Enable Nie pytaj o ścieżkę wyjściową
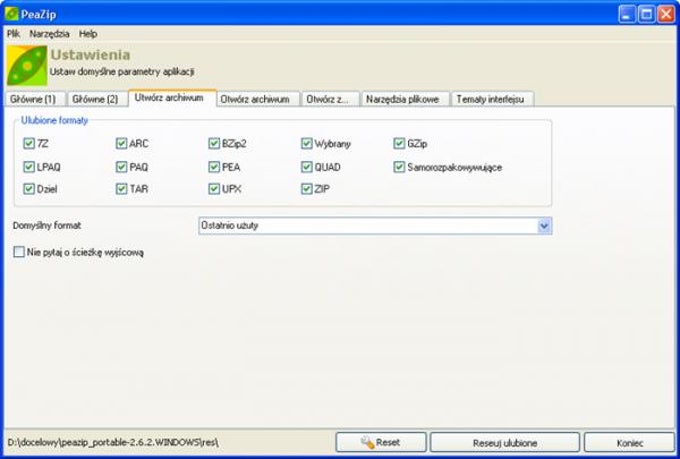 pyautogui.click(x=19, y=252)
